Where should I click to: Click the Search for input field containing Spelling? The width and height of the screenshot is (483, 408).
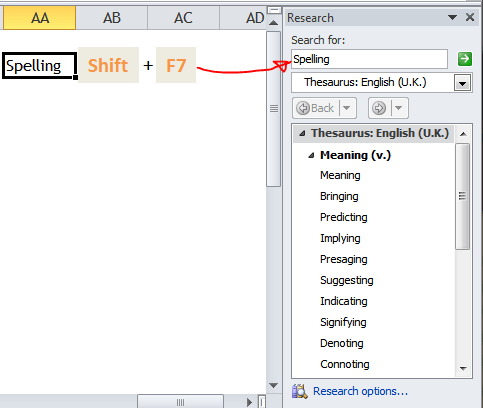click(x=369, y=59)
